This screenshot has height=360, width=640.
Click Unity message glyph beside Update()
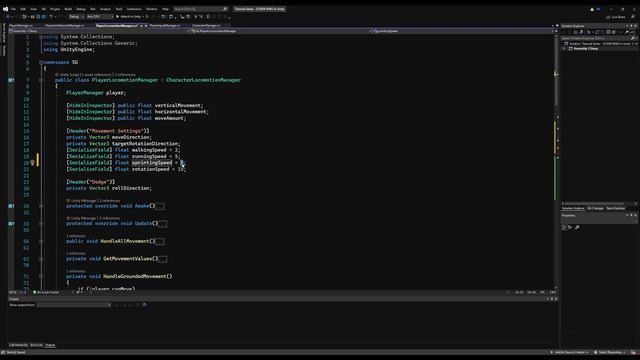(x=11, y=224)
